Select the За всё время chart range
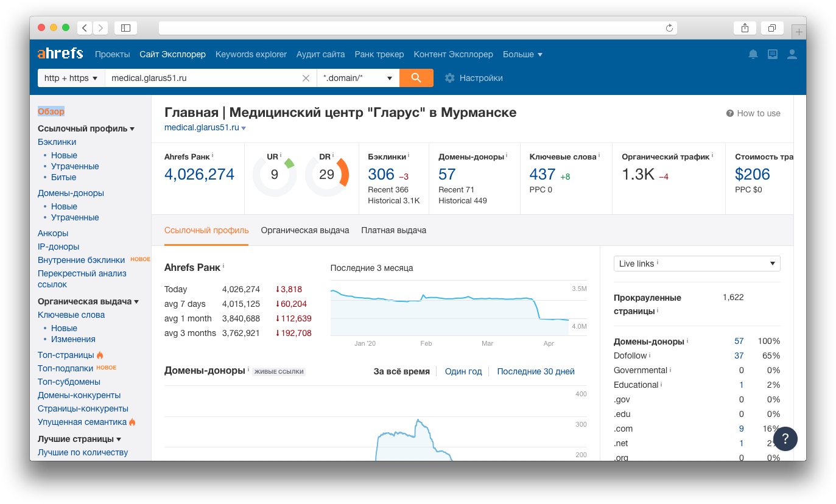This screenshot has width=836, height=504. click(402, 371)
